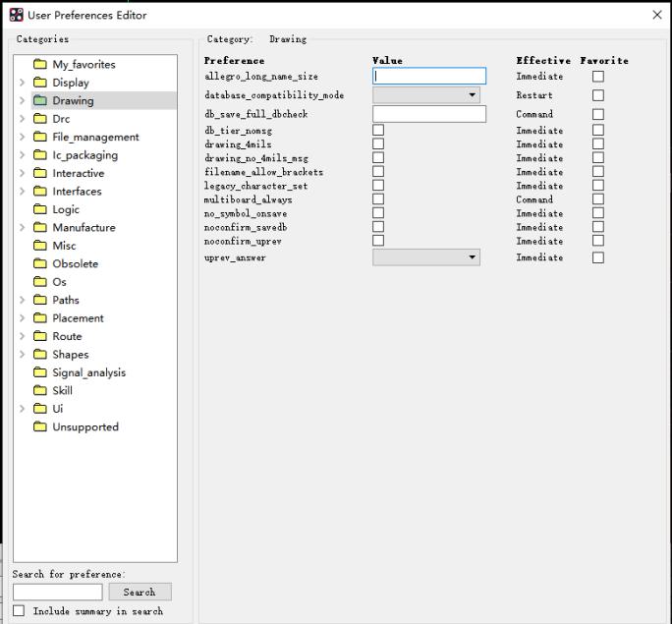Click the Misc folder icon
Image resolution: width=672 pixels, height=624 pixels.
pos(40,246)
